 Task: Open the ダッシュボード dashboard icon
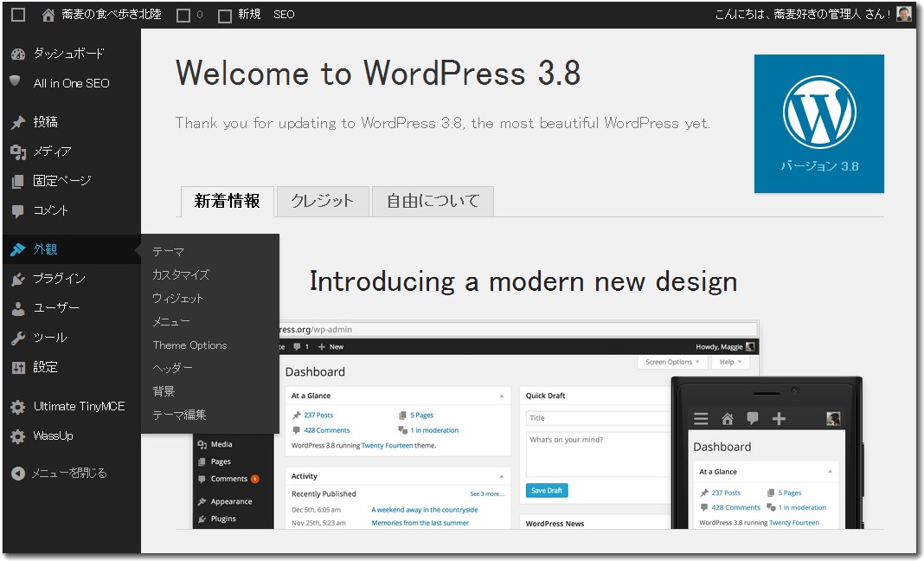(19, 53)
